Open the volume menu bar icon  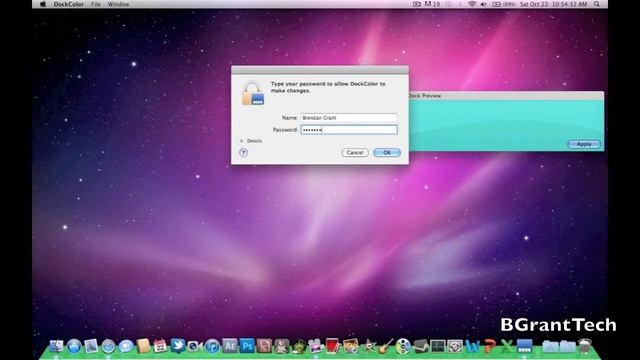click(x=484, y=4)
